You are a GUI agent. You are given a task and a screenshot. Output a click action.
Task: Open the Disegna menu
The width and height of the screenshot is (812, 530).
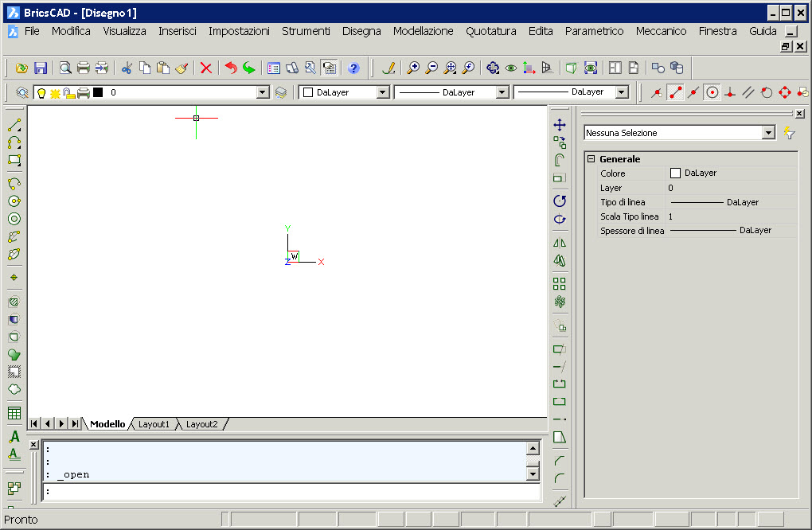[x=361, y=31]
